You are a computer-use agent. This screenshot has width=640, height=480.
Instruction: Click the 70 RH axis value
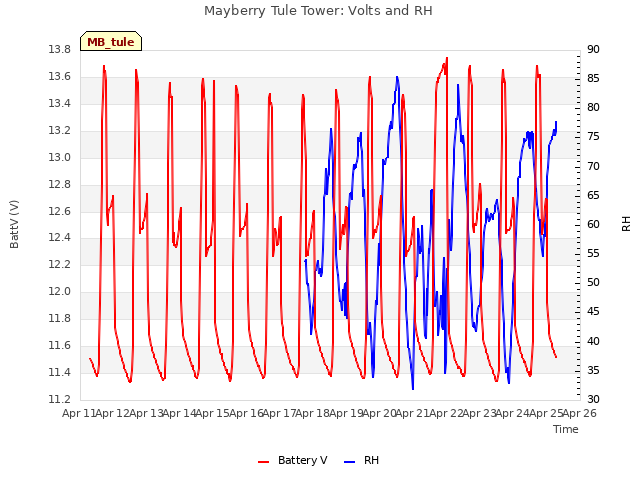click(x=593, y=167)
